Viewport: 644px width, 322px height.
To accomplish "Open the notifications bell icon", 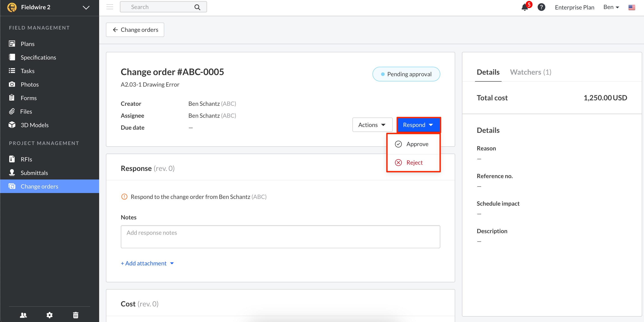I will click(525, 7).
